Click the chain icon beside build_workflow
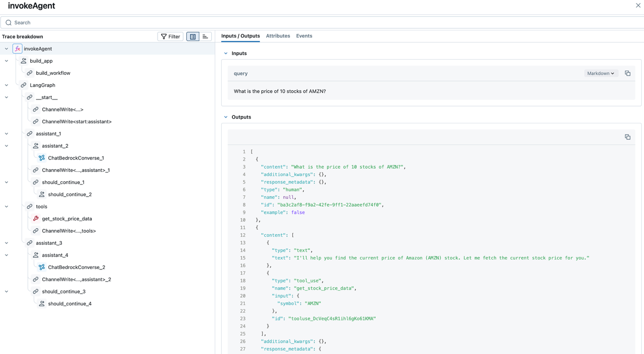This screenshot has height=354, width=644. click(x=30, y=73)
